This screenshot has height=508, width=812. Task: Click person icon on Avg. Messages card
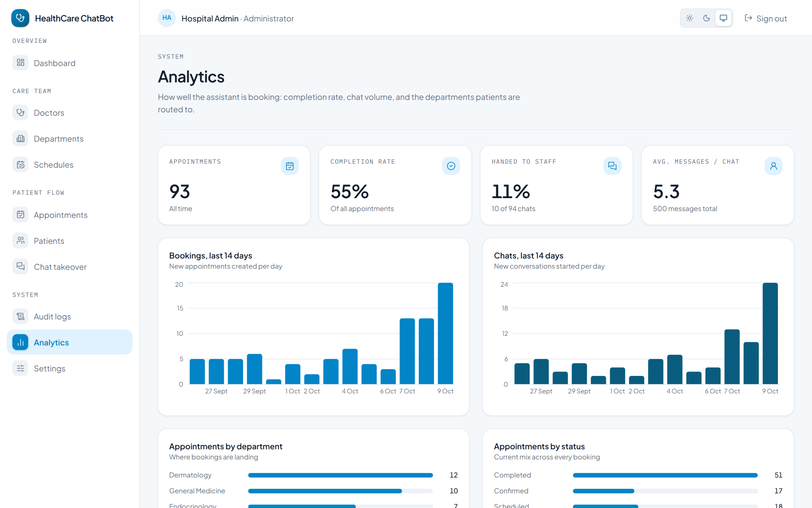coord(773,166)
